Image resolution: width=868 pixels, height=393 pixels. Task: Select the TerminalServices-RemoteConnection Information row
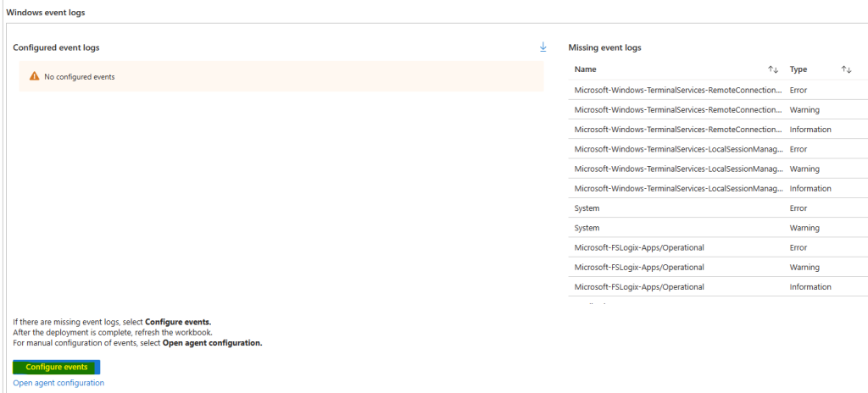pyautogui.click(x=676, y=130)
